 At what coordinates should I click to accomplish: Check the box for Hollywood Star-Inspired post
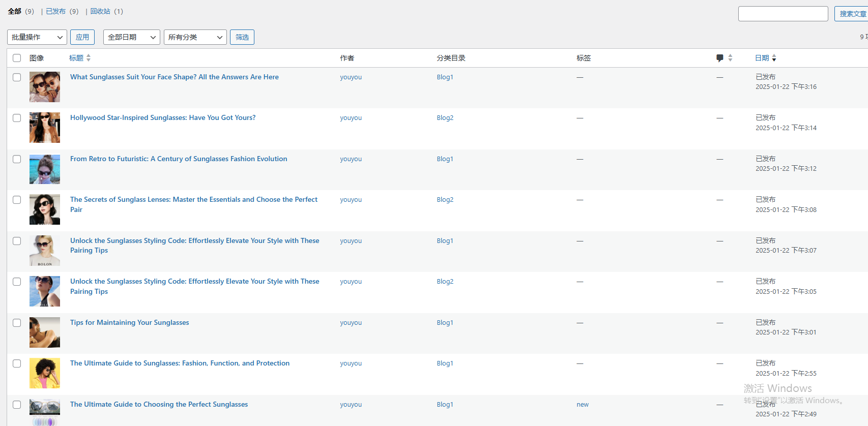tap(17, 118)
